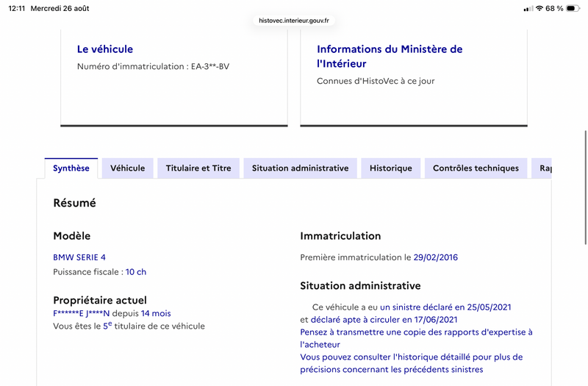Click the 29/02/2016 first registration date
This screenshot has width=588, height=386.
click(435, 257)
